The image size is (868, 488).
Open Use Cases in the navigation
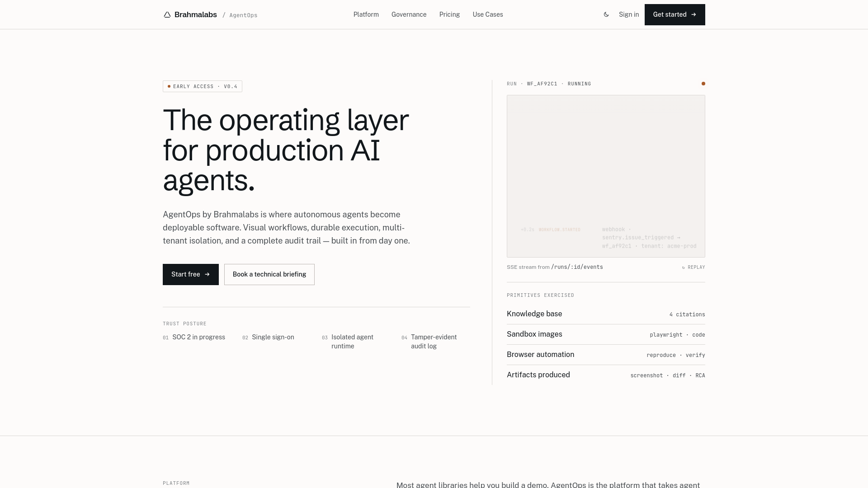(488, 14)
